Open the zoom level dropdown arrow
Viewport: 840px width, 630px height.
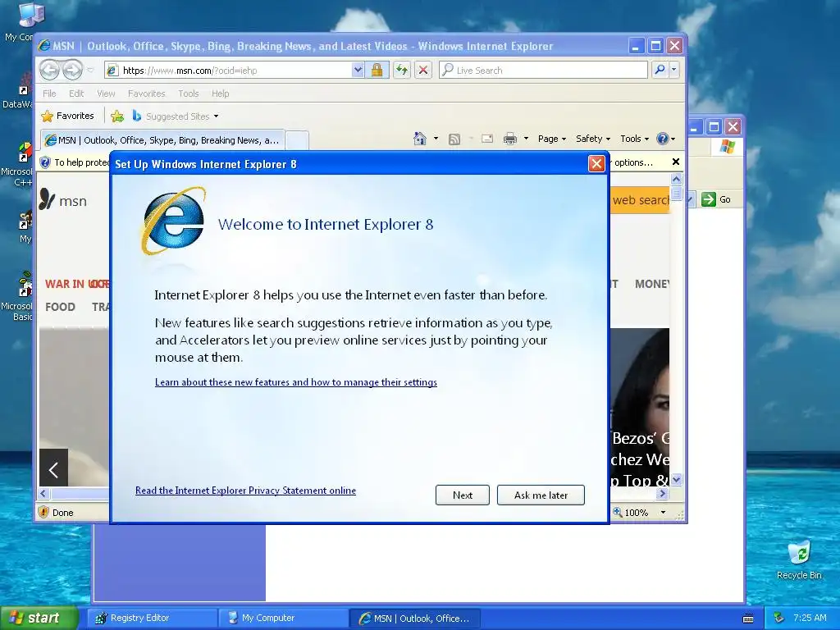[x=663, y=512]
